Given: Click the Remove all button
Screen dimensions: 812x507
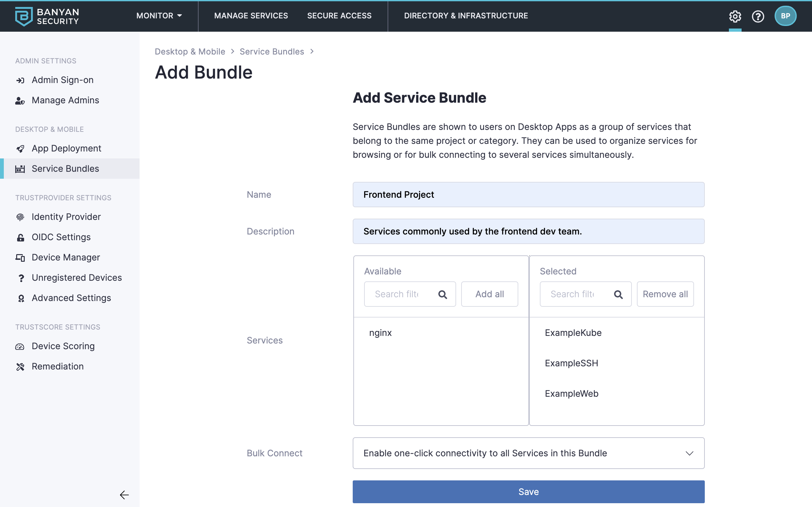Looking at the screenshot, I should coord(665,294).
